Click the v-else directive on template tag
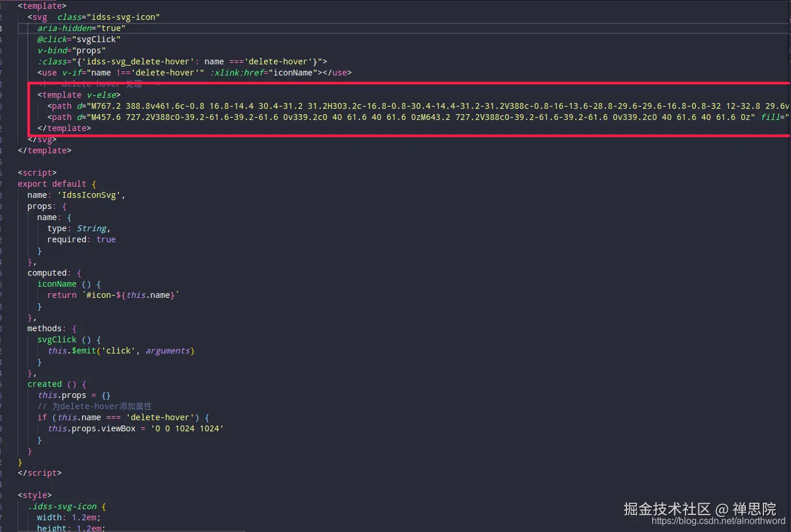The image size is (791, 532). [101, 95]
